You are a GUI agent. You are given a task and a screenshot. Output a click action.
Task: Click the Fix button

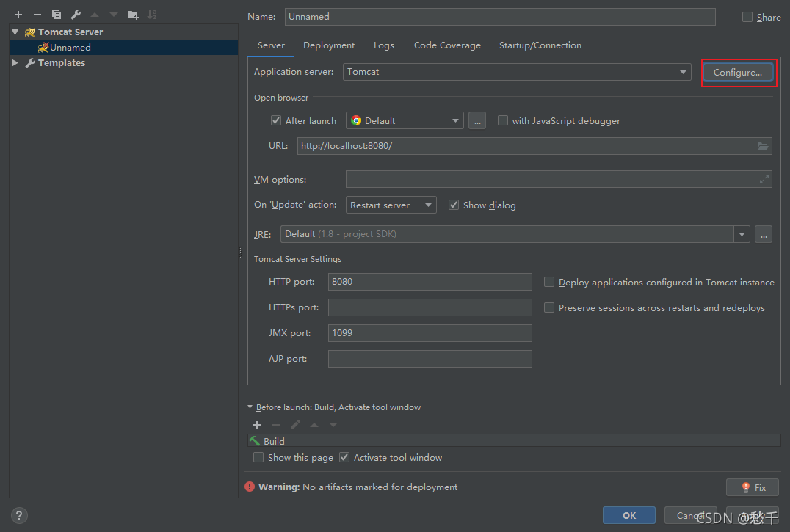pyautogui.click(x=753, y=487)
